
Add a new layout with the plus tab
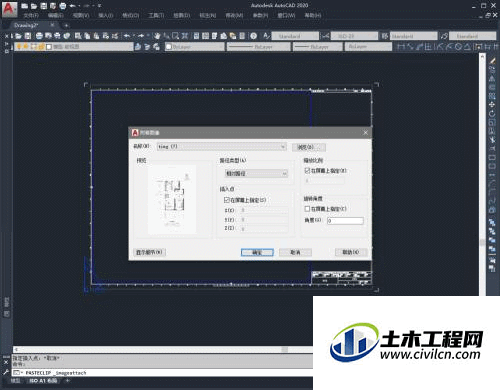pos(67,381)
